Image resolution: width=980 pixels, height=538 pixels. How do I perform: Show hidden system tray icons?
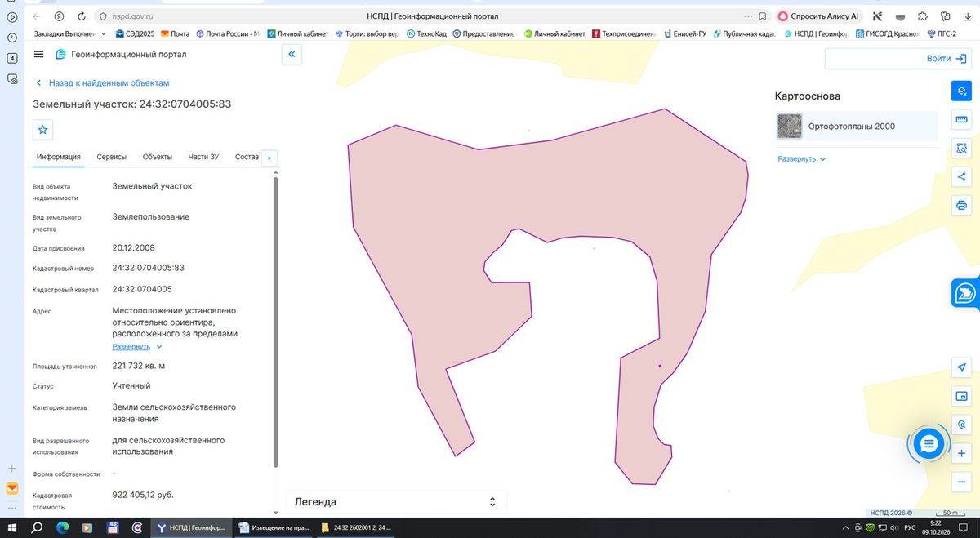click(x=844, y=527)
